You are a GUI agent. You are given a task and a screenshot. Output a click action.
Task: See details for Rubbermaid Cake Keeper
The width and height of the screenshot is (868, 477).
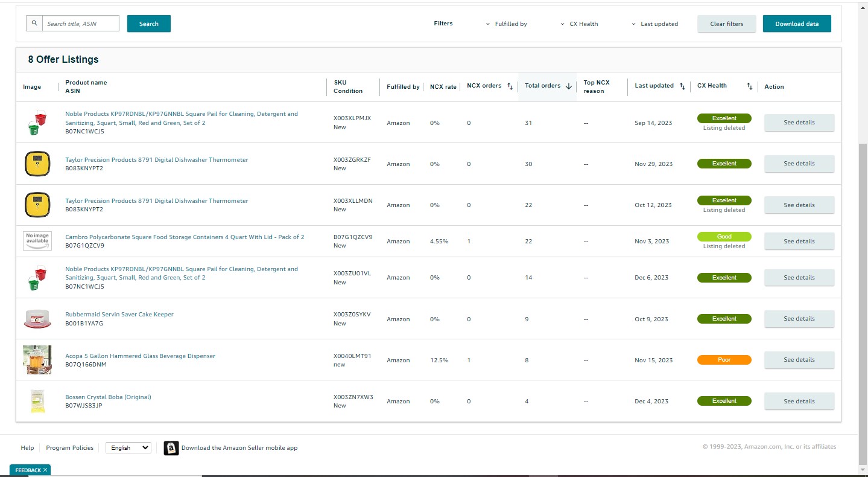click(x=799, y=319)
